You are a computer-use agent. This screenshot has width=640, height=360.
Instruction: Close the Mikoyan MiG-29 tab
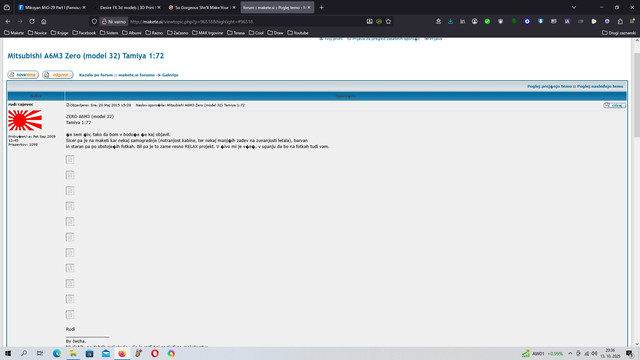84,7
